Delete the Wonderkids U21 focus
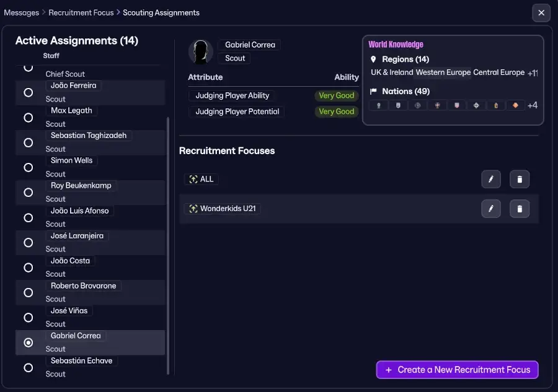This screenshot has height=392, width=558. pos(519,209)
